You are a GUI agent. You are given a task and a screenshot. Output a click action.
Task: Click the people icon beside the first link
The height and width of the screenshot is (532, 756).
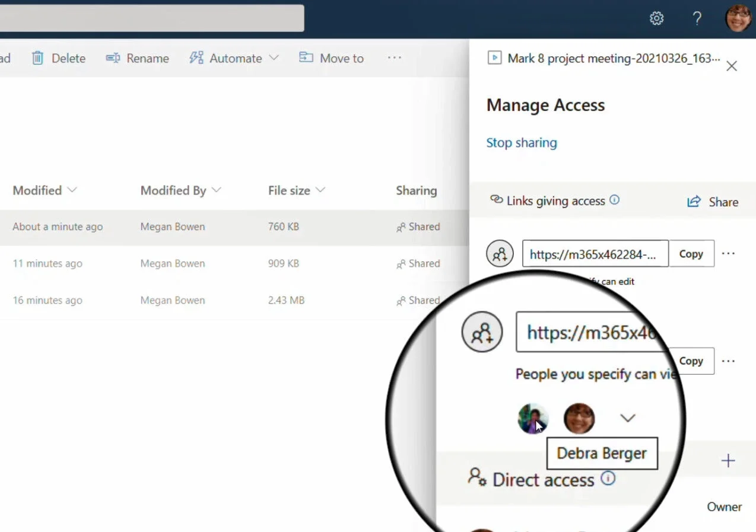tap(500, 254)
